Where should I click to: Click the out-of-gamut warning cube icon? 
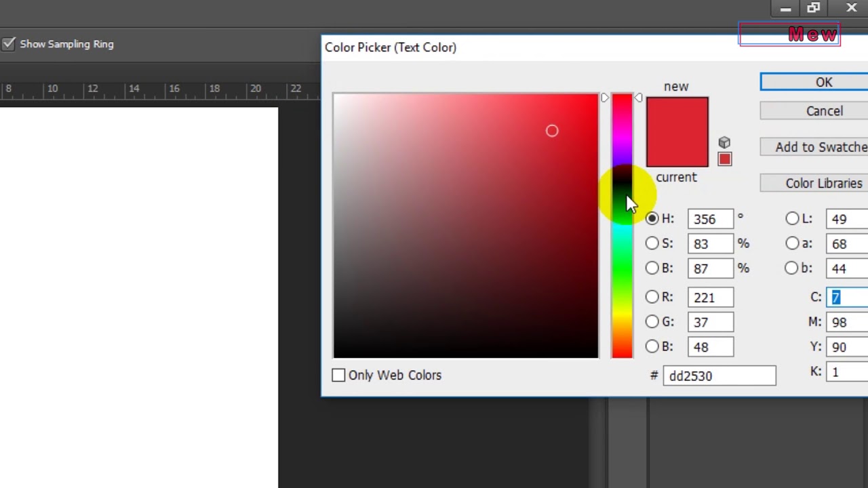pos(724,142)
